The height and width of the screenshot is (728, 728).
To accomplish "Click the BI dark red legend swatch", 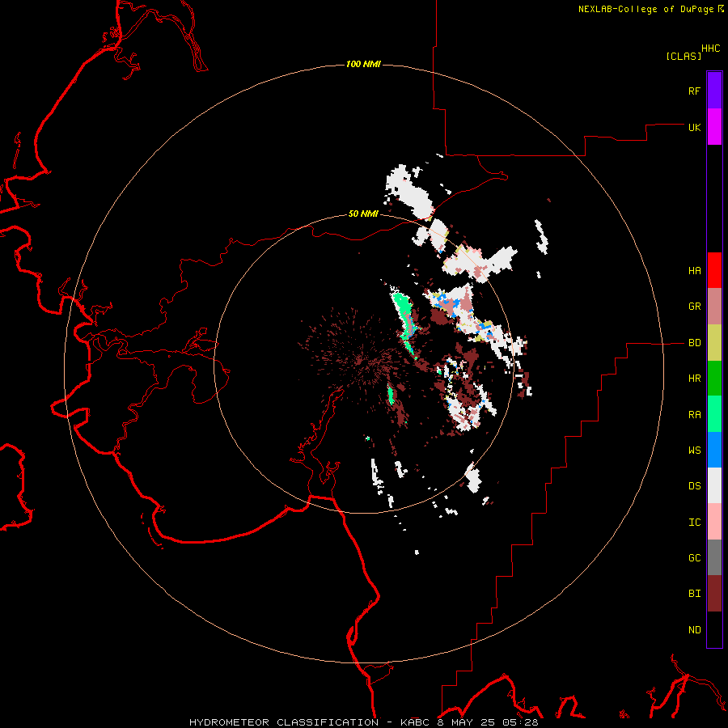I will pyautogui.click(x=714, y=594).
